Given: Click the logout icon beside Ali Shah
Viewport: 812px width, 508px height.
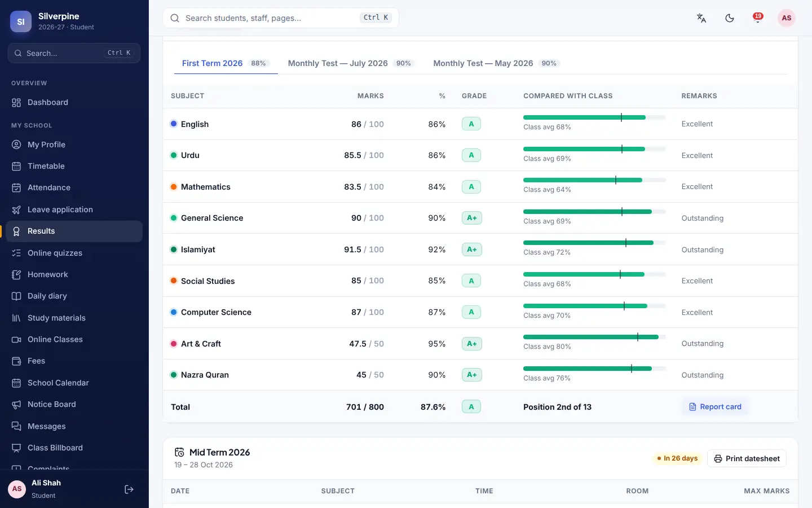Looking at the screenshot, I should (x=129, y=489).
